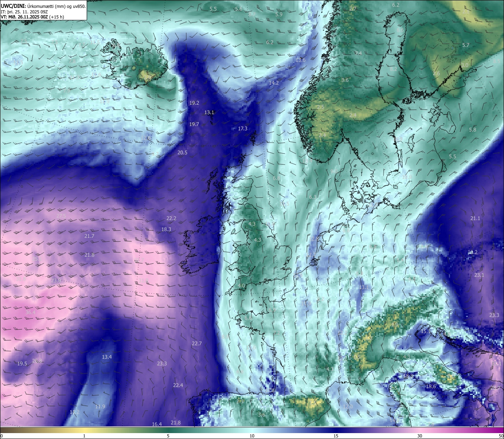Click the 19.5 value at lower left

pyautogui.click(x=22, y=363)
